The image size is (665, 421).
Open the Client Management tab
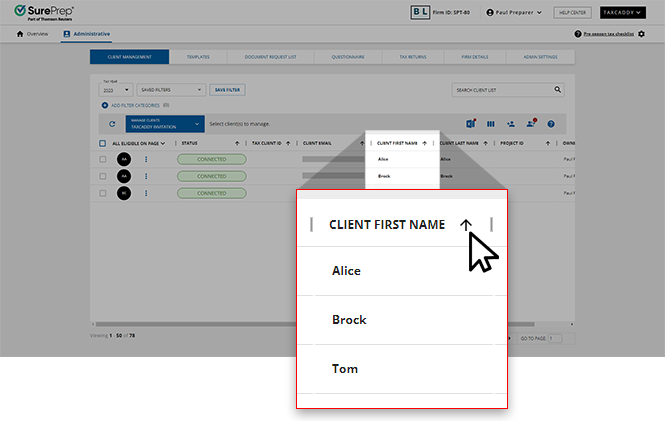tap(129, 57)
